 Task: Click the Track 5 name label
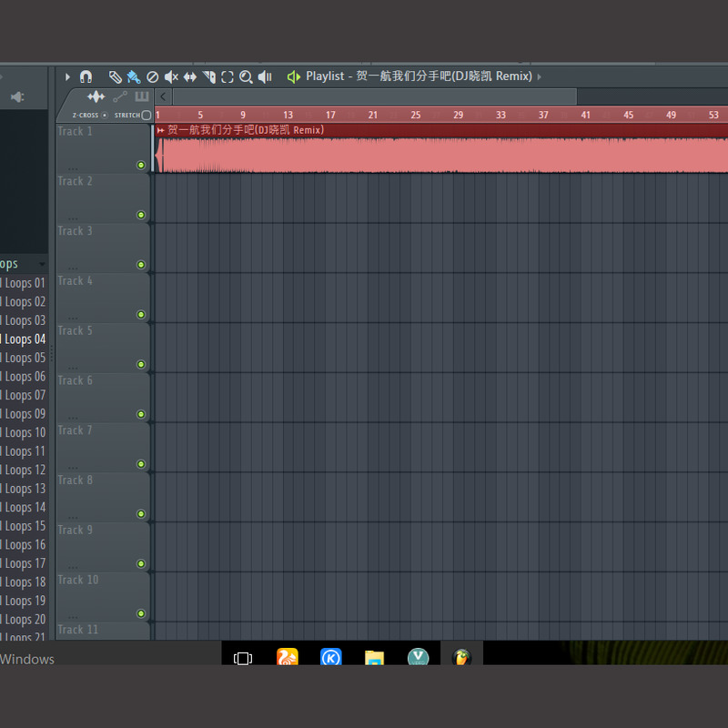tap(76, 330)
